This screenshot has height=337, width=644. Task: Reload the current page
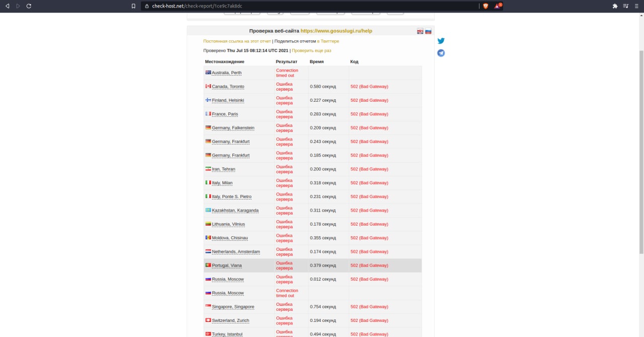(x=29, y=6)
